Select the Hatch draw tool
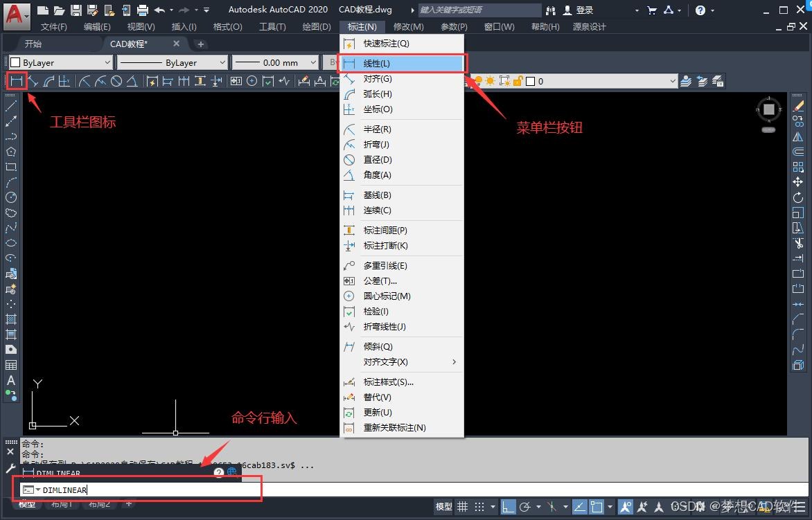The width and height of the screenshot is (812, 520). click(x=11, y=319)
